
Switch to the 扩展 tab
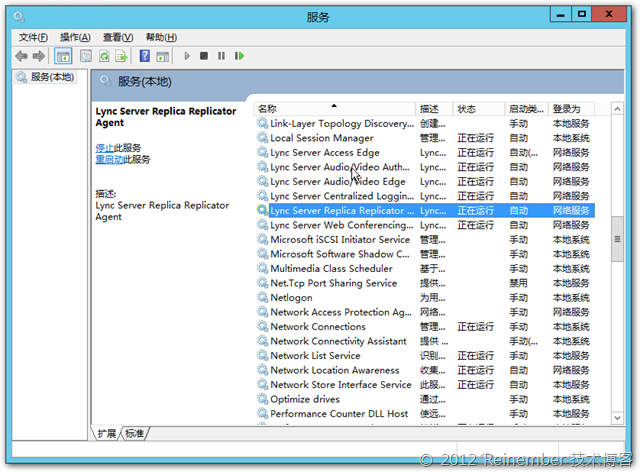pos(107,433)
